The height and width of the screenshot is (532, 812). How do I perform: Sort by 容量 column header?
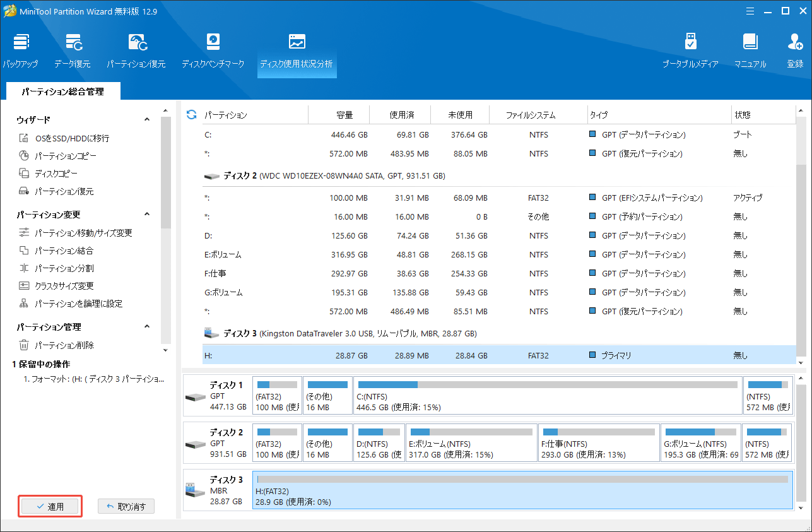339,115
